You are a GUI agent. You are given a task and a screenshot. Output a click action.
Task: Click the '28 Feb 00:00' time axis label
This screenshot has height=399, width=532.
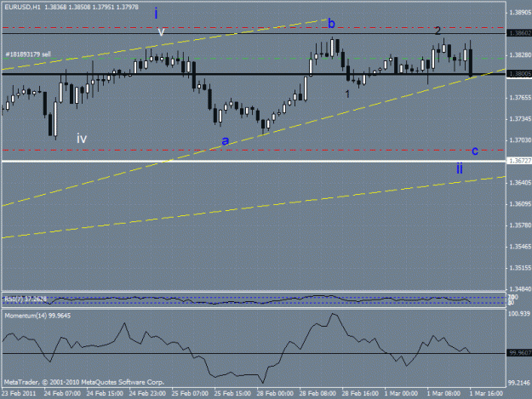(x=275, y=393)
